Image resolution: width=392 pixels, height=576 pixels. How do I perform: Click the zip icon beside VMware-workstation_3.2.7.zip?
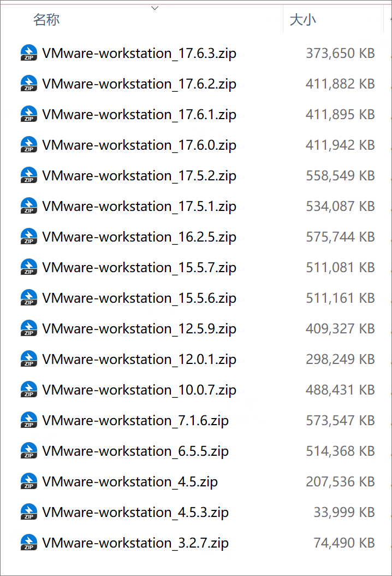pyautogui.click(x=28, y=543)
